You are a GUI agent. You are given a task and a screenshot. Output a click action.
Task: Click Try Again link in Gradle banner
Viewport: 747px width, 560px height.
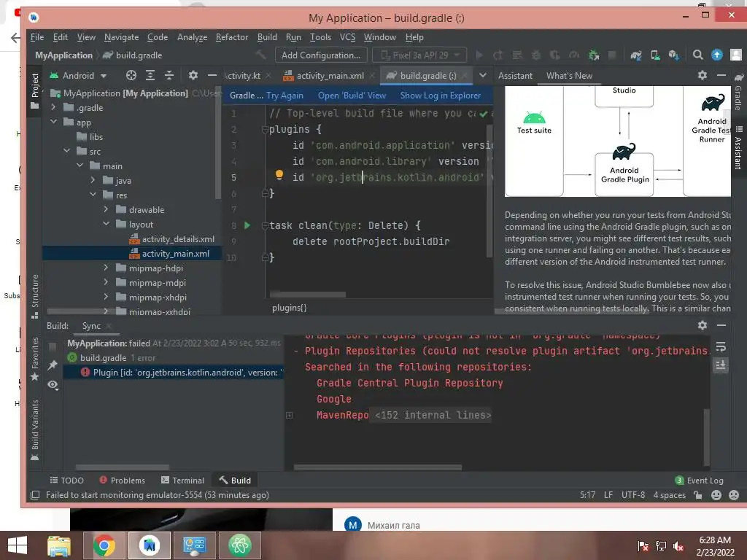pyautogui.click(x=285, y=96)
